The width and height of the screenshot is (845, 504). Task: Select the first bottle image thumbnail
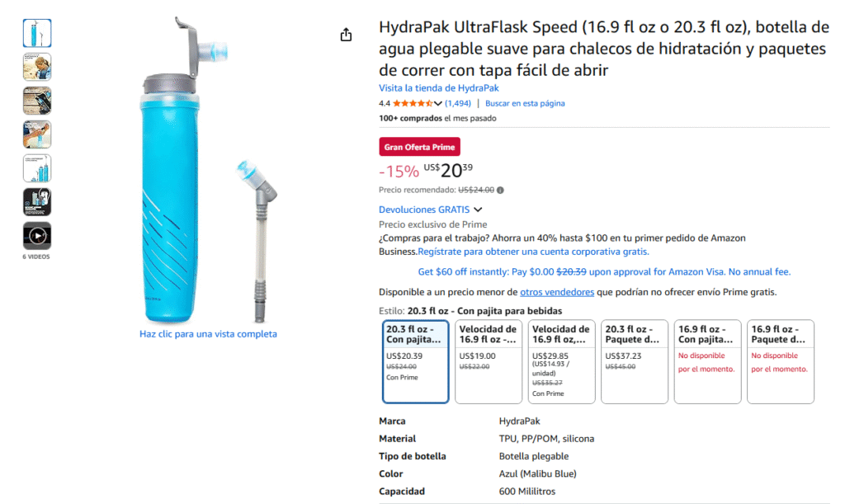[37, 33]
